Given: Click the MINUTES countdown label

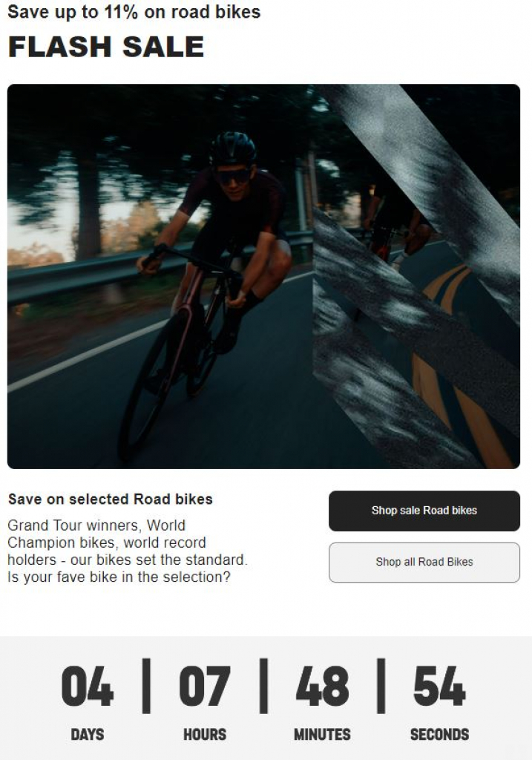Looking at the screenshot, I should pos(322,734).
